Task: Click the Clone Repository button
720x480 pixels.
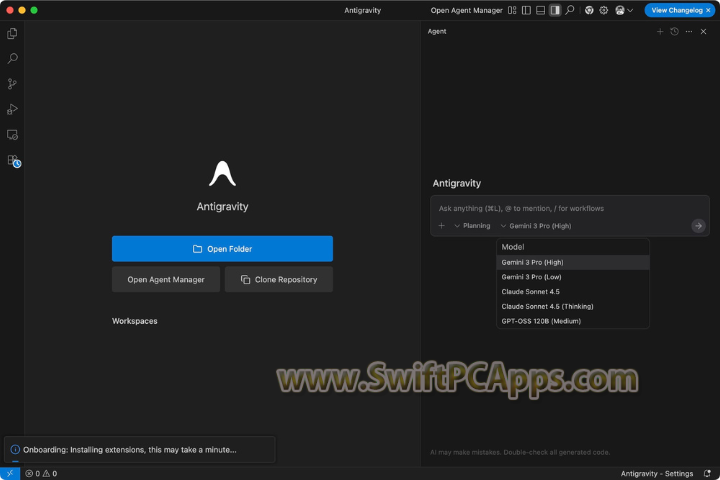Action: 279,279
